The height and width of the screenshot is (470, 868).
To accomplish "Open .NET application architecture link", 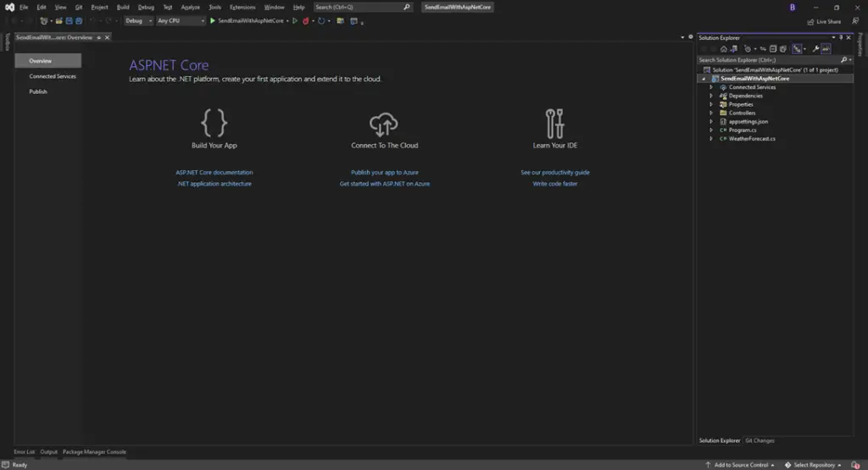I will (x=214, y=184).
